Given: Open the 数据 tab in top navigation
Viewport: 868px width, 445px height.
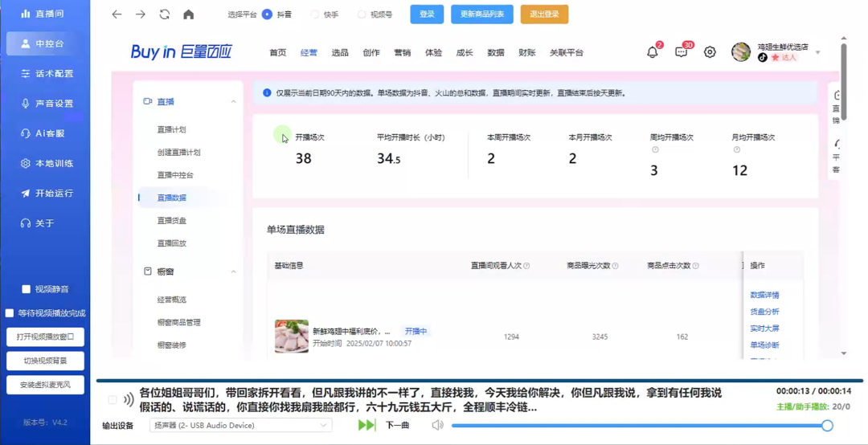Looking at the screenshot, I should tap(496, 52).
